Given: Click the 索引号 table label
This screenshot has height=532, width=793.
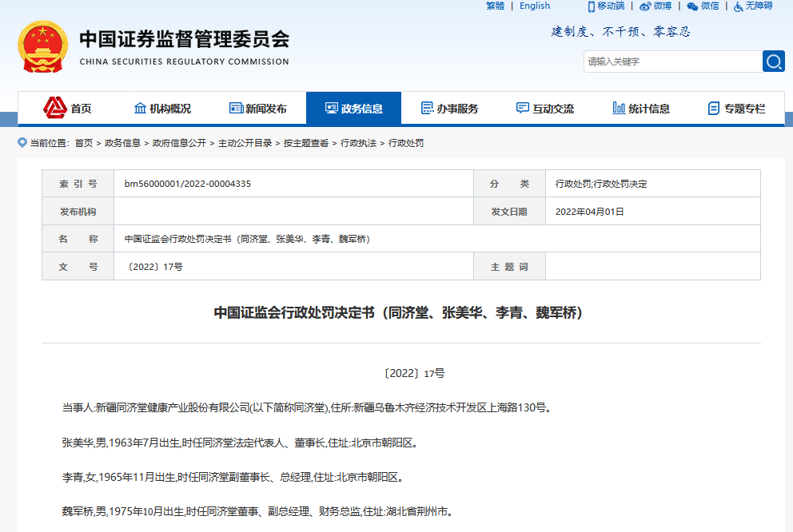Looking at the screenshot, I should click(x=78, y=184).
